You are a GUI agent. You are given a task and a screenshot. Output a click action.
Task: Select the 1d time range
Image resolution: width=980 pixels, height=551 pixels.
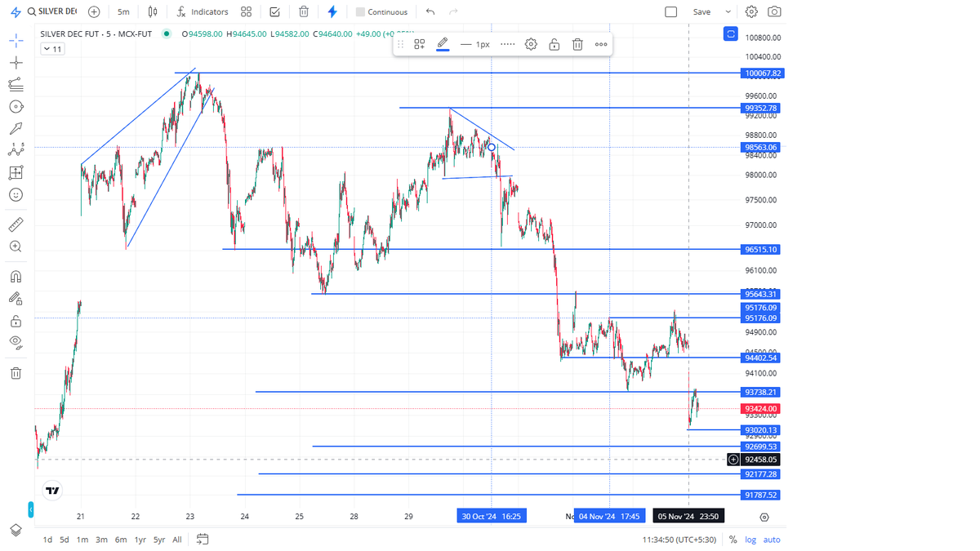pos(47,540)
